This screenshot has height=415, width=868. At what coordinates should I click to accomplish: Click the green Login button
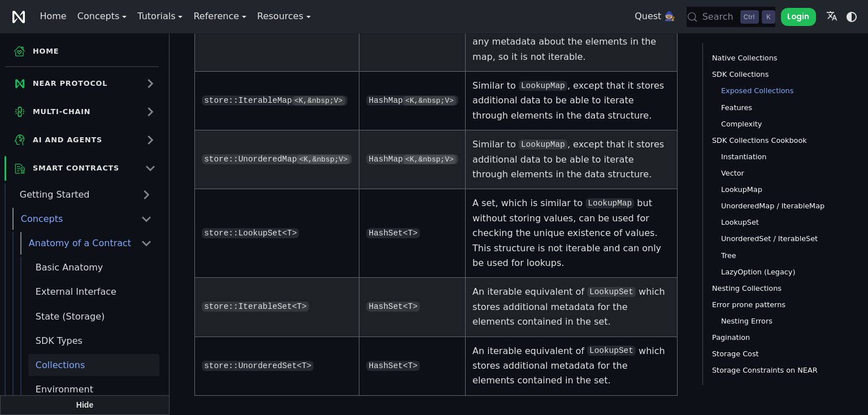click(x=798, y=17)
